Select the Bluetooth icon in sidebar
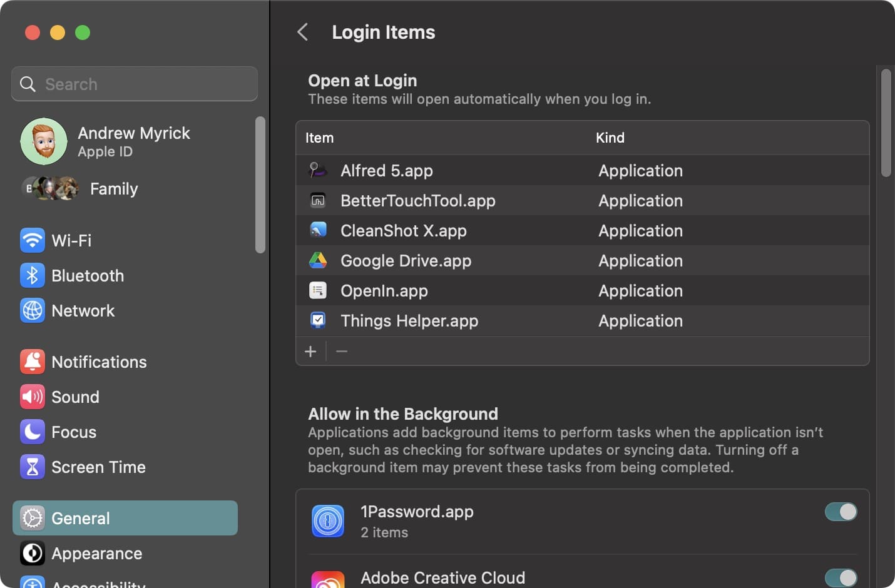This screenshot has height=588, width=895. pyautogui.click(x=32, y=275)
